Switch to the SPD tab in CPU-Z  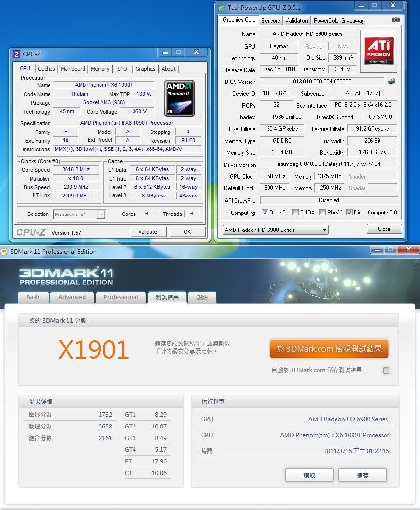tap(122, 69)
